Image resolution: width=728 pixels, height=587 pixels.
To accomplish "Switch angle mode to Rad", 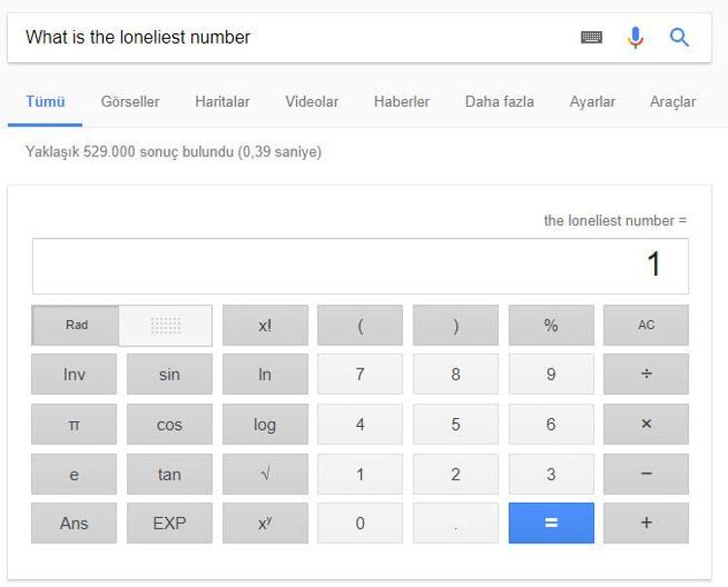I will [77, 326].
